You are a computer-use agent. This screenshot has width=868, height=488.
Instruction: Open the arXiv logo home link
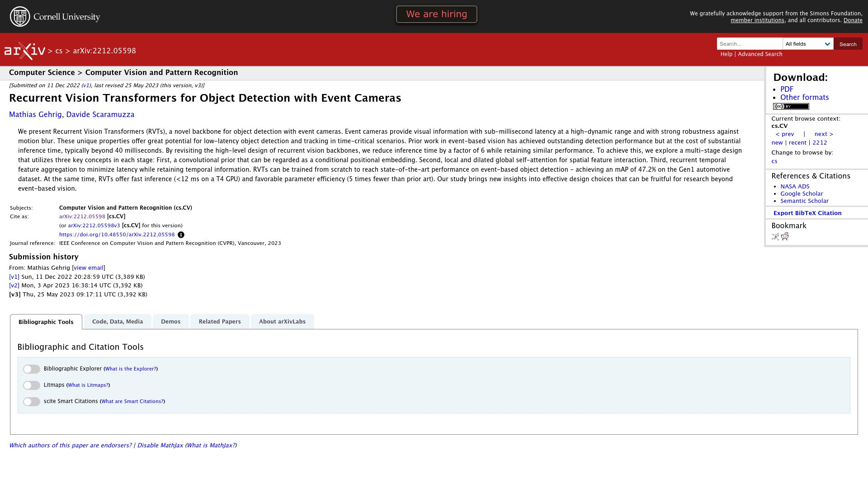click(25, 51)
